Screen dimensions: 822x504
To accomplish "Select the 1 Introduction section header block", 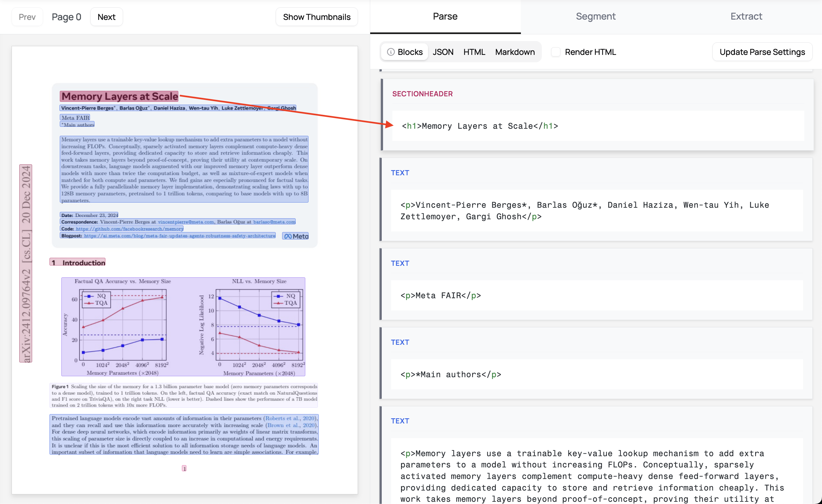I will point(77,263).
